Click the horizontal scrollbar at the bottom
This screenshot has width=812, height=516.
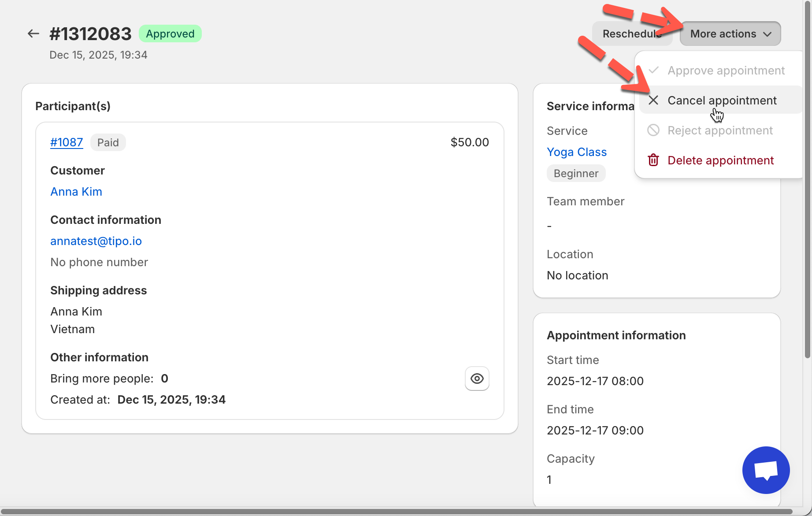pyautogui.click(x=397, y=512)
